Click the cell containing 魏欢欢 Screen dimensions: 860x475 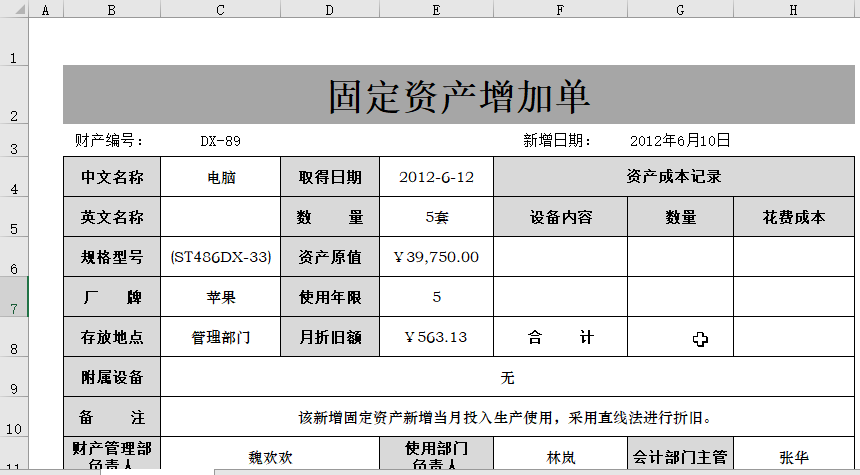click(270, 457)
